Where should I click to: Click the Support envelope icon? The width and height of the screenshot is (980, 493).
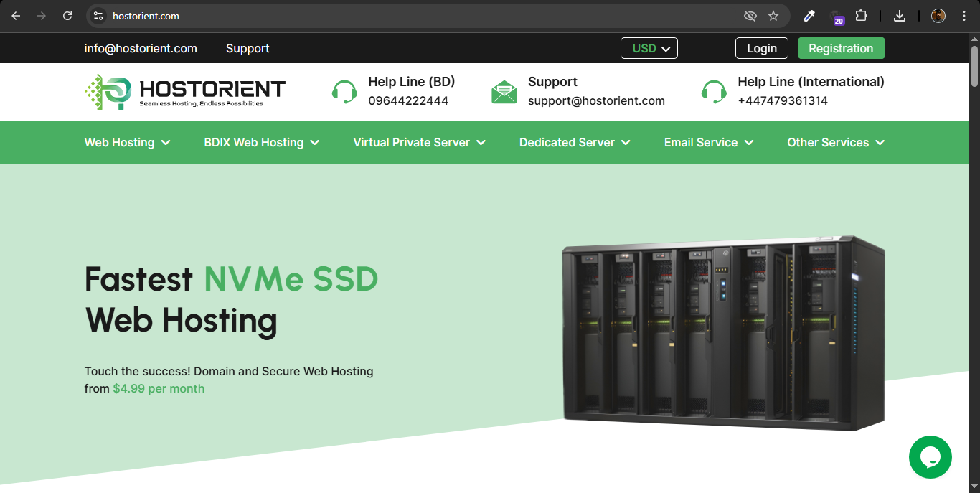[x=504, y=92]
